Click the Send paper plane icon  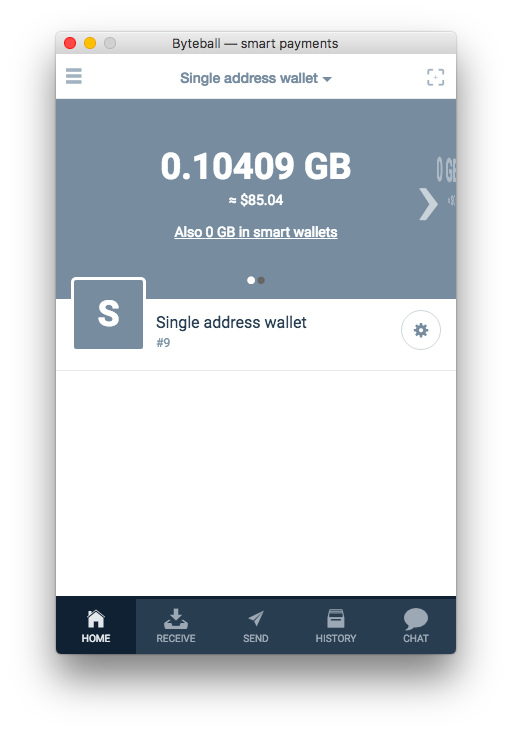click(256, 618)
